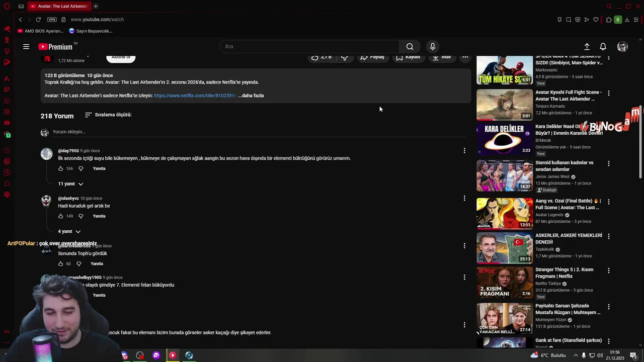Open the 'Sayın Başsavcılık...' bookmark

click(x=91, y=31)
